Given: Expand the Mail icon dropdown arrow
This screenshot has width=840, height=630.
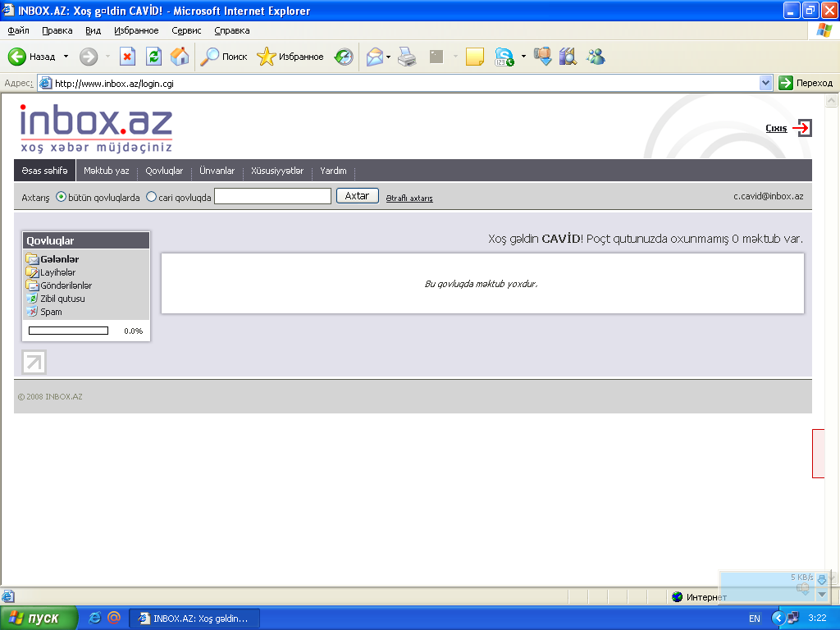Looking at the screenshot, I should point(388,57).
